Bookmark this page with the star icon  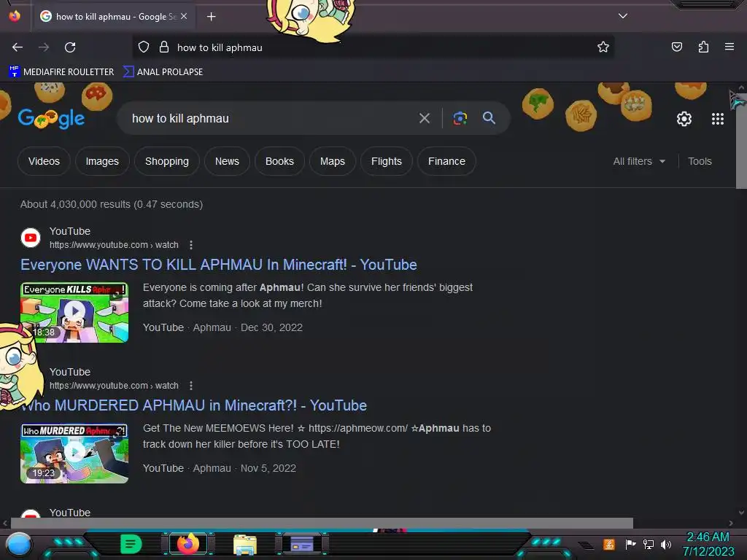click(603, 47)
